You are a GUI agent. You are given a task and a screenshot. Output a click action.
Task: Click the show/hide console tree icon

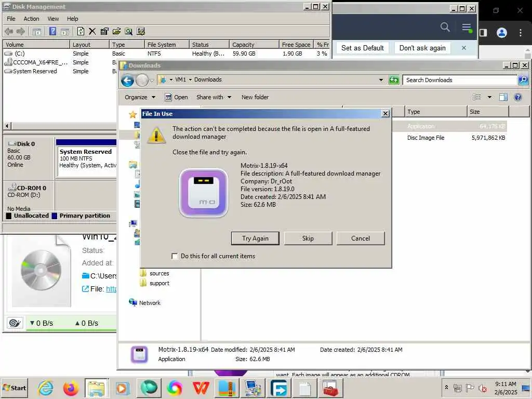coord(37,32)
